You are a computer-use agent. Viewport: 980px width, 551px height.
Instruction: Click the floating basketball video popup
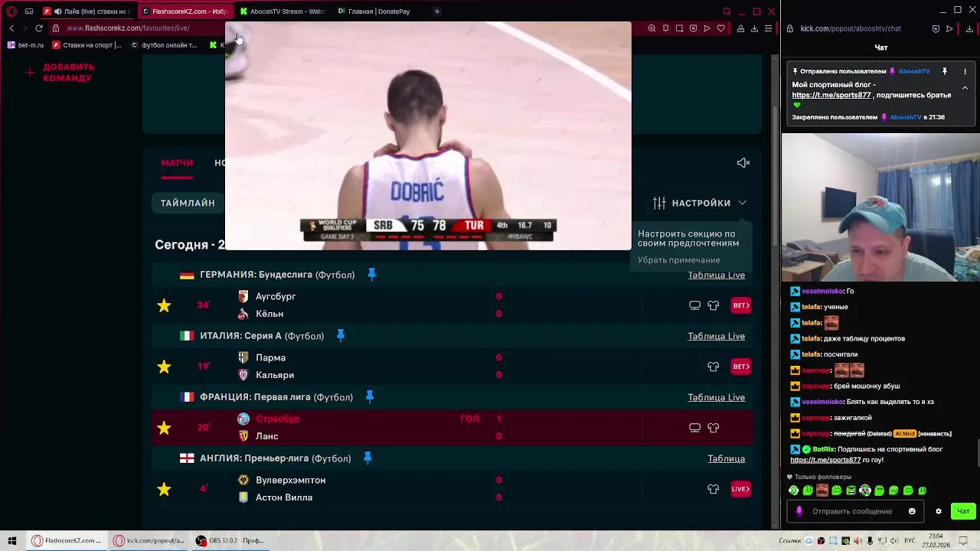(428, 135)
